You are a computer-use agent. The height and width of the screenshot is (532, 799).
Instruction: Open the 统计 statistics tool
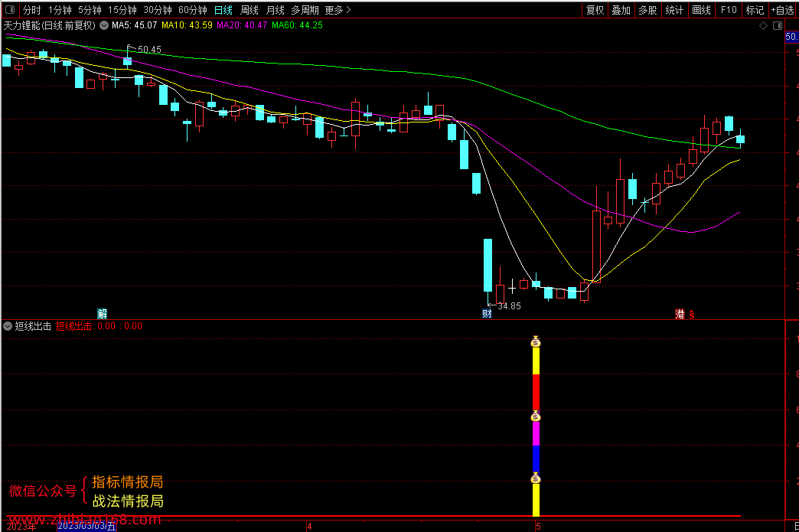[x=674, y=10]
